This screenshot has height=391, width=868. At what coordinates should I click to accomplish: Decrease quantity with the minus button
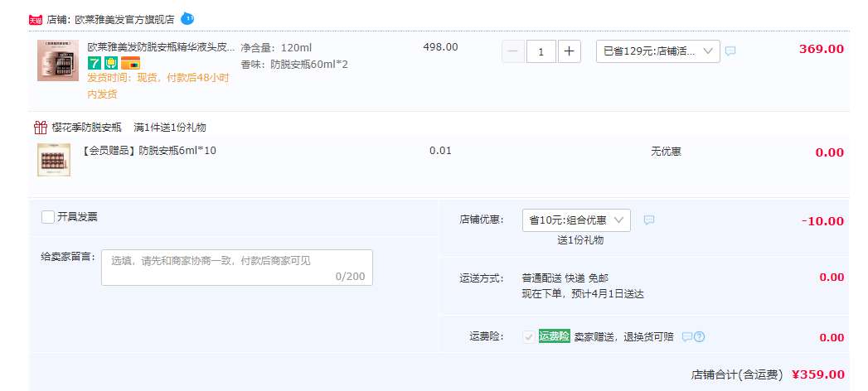513,52
